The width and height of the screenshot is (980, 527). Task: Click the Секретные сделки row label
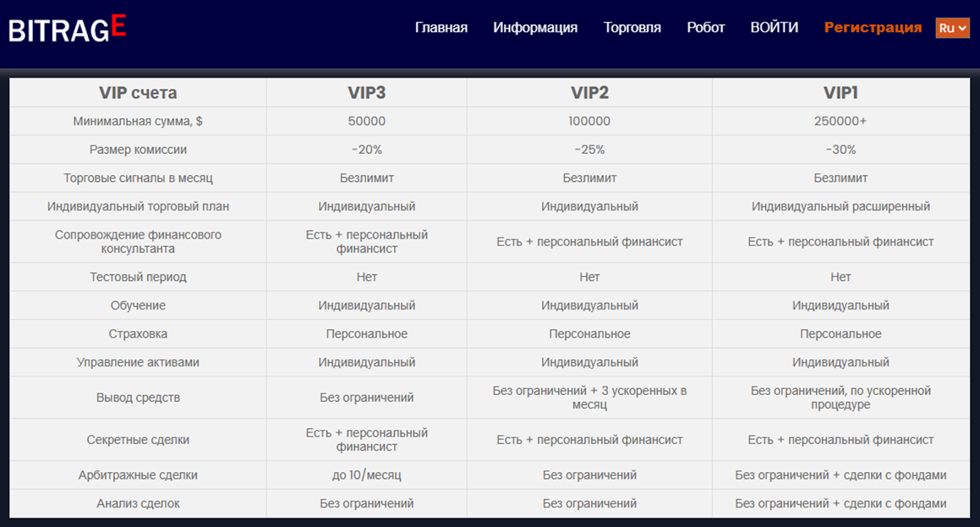pyautogui.click(x=138, y=440)
